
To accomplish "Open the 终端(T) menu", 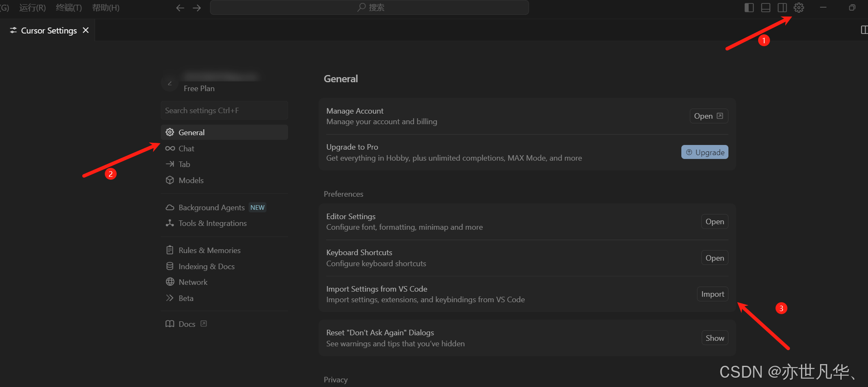I will [69, 8].
